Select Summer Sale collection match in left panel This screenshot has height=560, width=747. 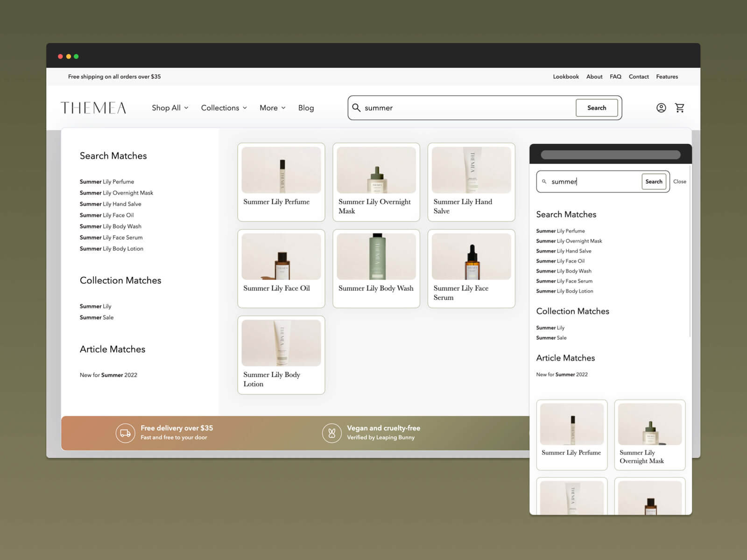coord(97,317)
